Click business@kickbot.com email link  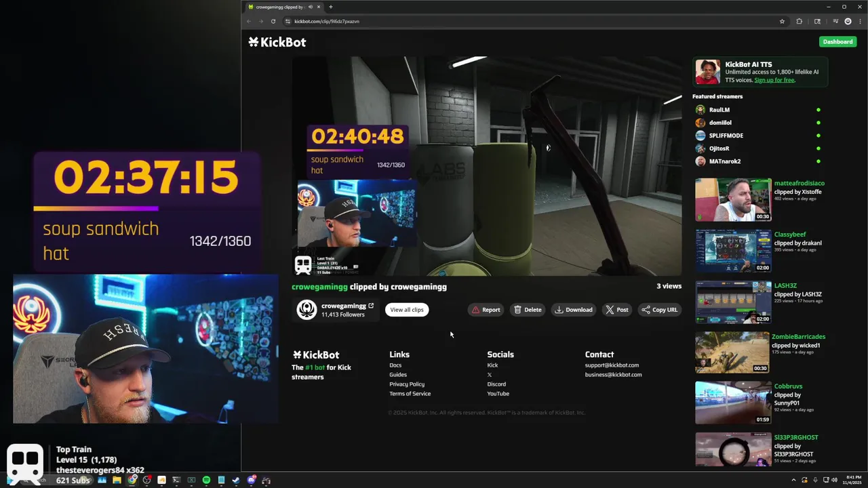(x=613, y=375)
